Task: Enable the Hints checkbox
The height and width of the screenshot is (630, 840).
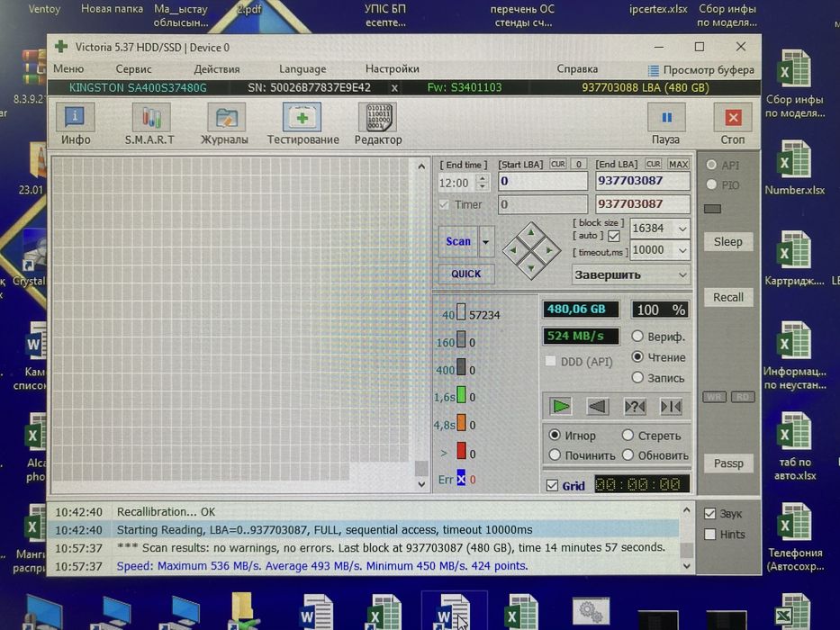Action: pos(709,534)
